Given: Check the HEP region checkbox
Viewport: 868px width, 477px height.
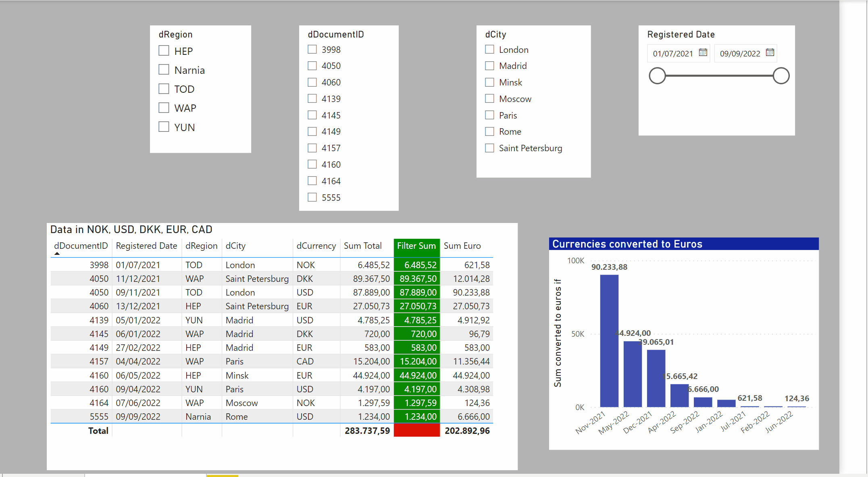Looking at the screenshot, I should coord(164,51).
